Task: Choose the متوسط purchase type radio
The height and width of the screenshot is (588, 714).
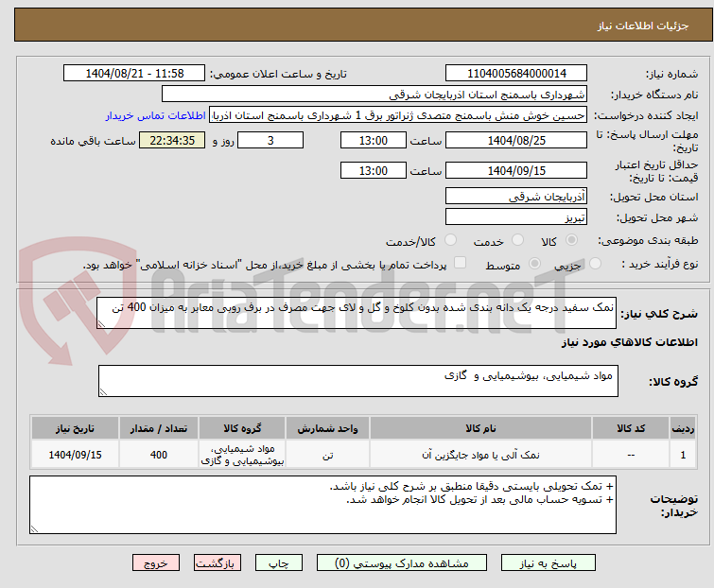Action: 534,264
